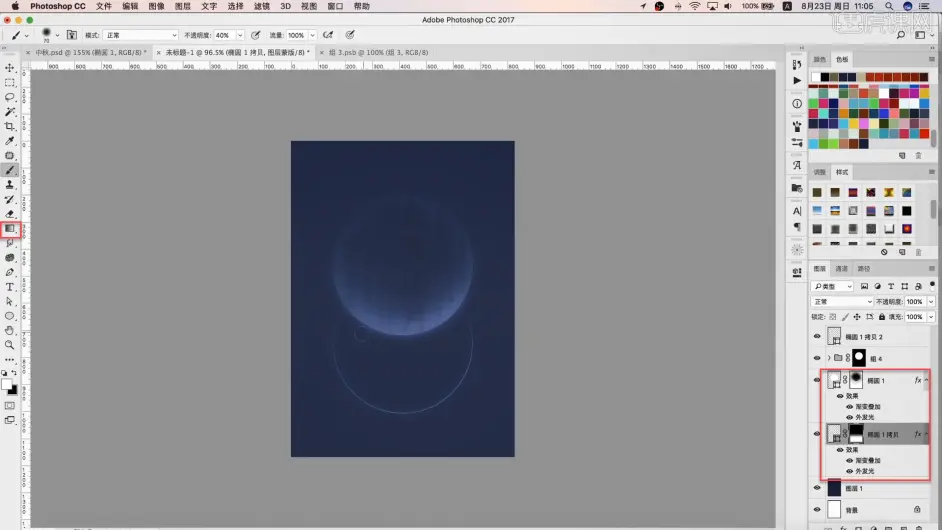
Task: Hide the 椭圆 1 拷贝 2 layer
Action: click(x=816, y=337)
